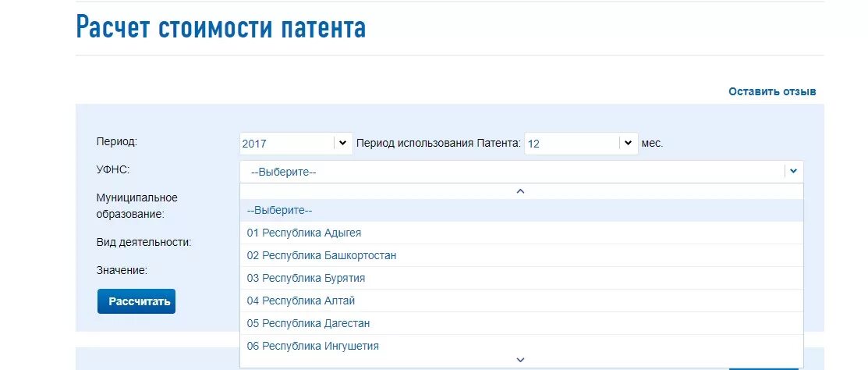Click the мес. unit text
The image size is (868, 370).
[x=652, y=144]
